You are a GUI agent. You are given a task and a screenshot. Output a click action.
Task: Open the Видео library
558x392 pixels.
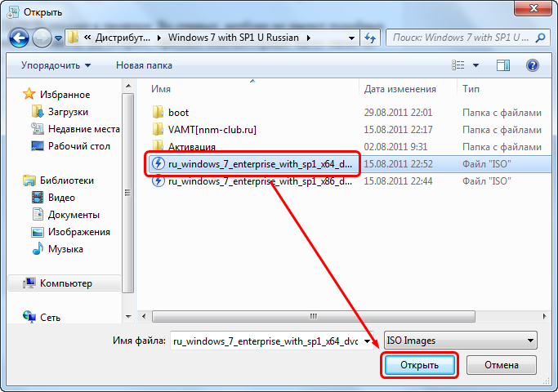click(61, 198)
